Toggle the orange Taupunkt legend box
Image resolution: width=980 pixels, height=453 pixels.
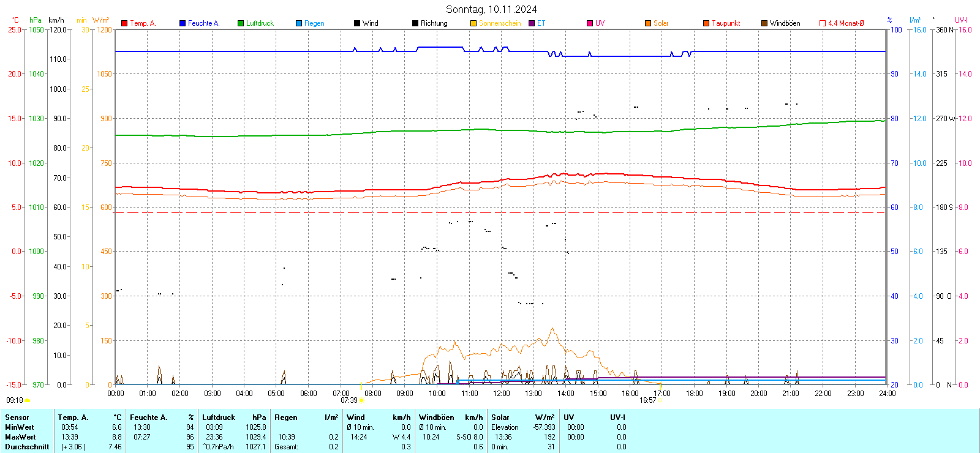click(x=706, y=23)
